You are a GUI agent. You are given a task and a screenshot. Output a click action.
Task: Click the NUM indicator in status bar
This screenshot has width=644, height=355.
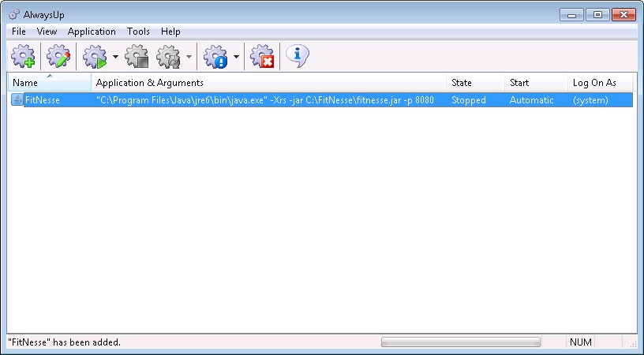[581, 342]
